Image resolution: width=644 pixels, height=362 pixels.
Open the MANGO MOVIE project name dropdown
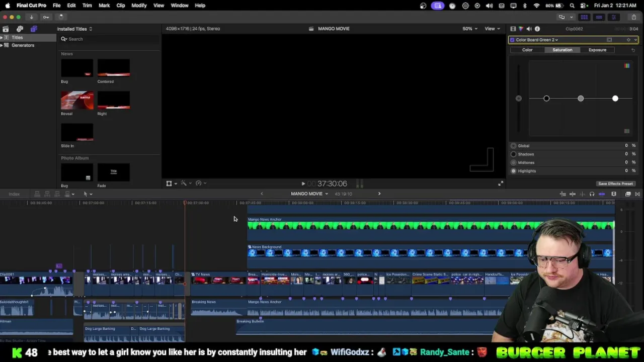[309, 194]
